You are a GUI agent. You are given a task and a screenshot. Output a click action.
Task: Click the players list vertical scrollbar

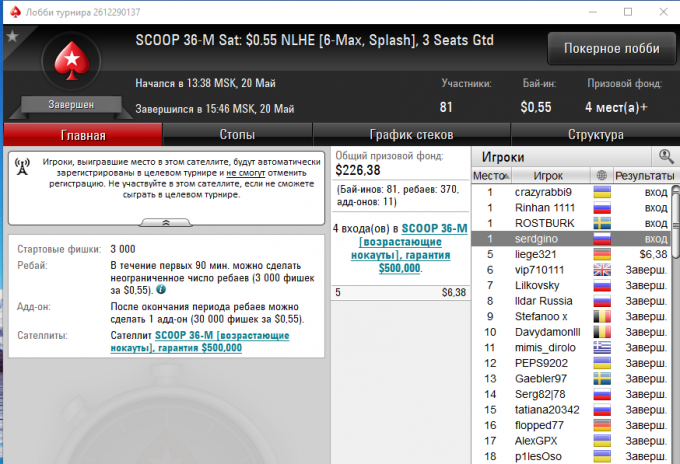point(676,221)
